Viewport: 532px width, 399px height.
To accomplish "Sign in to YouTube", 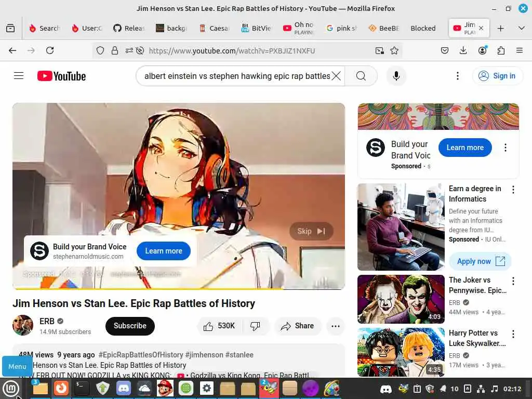I will tap(497, 76).
